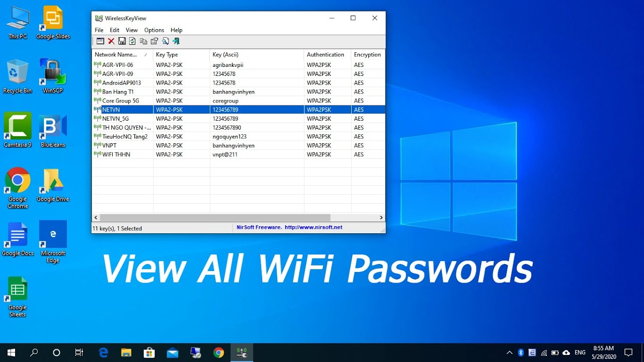Click the Properties toolbar icon
The width and height of the screenshot is (644, 362).
point(154,41)
